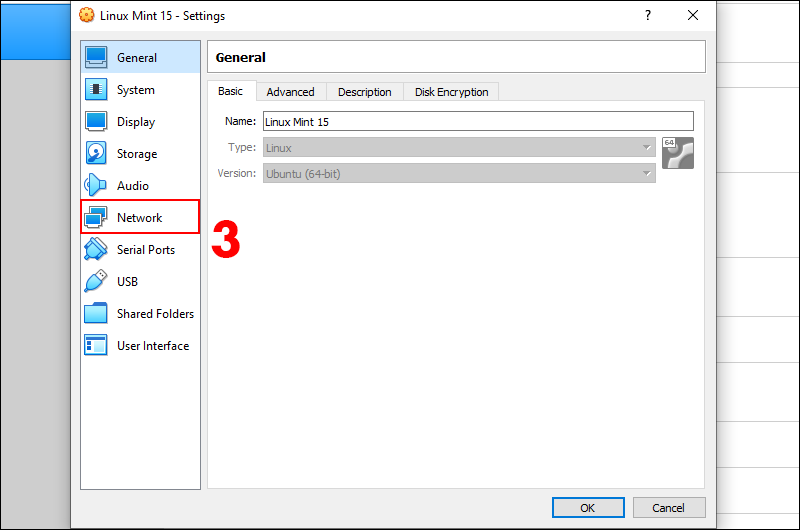Click the System chip icon
Image resolution: width=800 pixels, height=530 pixels.
pyautogui.click(x=96, y=89)
